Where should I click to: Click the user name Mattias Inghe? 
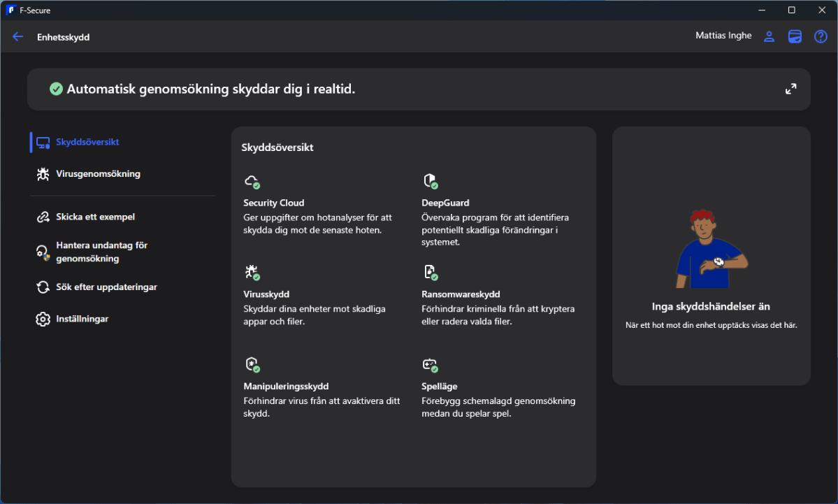723,34
